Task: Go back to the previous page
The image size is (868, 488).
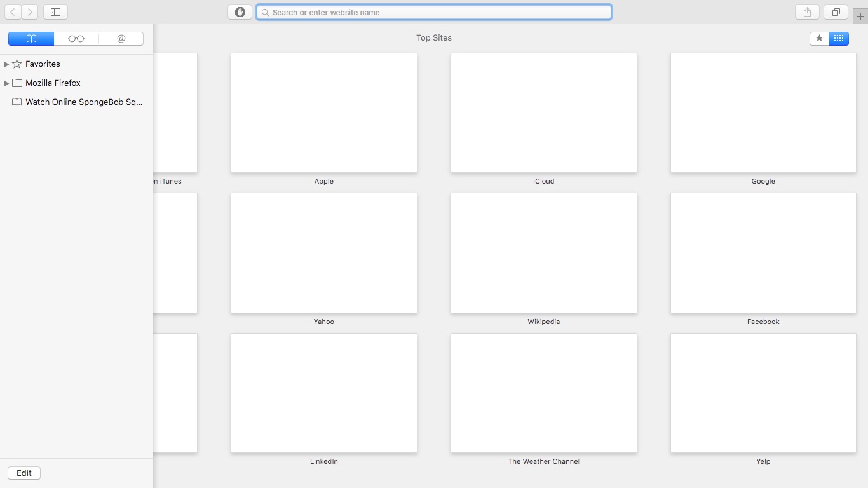Action: (13, 12)
